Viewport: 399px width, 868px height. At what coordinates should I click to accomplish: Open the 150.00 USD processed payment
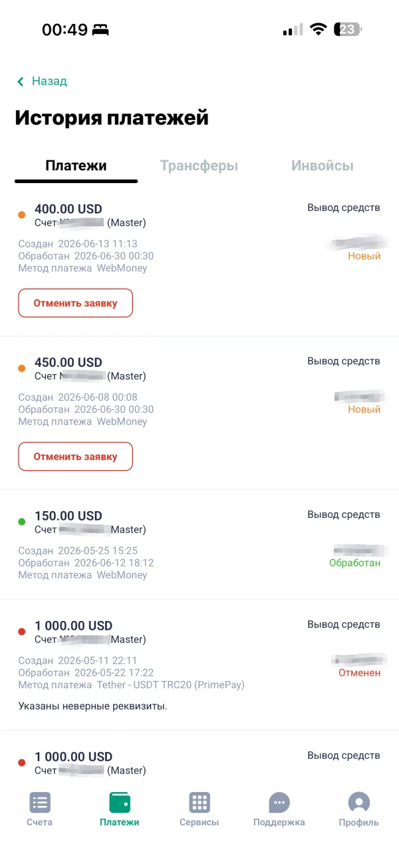pos(199,544)
